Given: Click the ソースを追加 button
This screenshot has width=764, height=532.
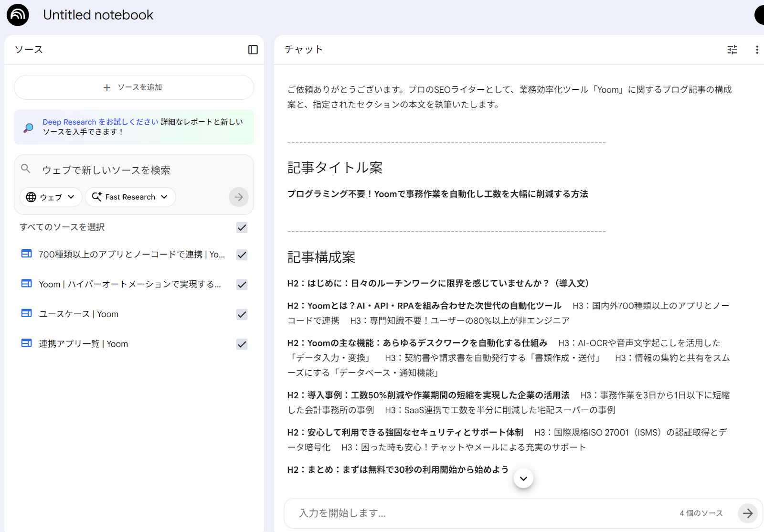Looking at the screenshot, I should tap(134, 87).
